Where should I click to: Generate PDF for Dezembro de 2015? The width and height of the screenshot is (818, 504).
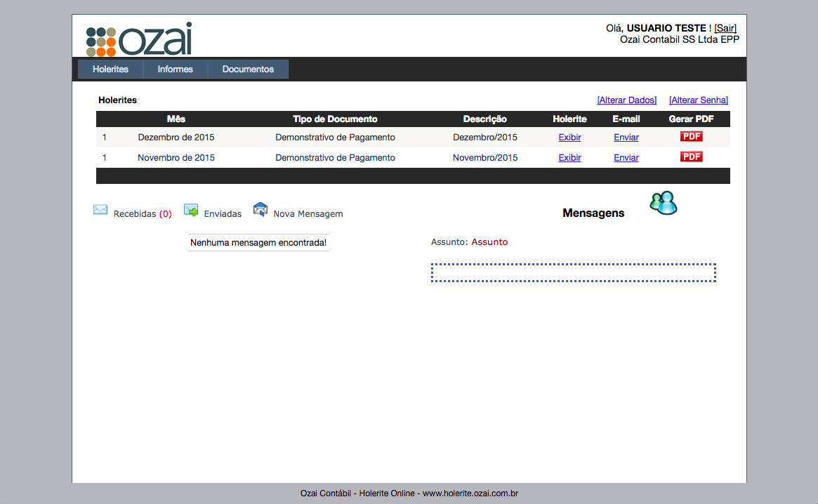[x=691, y=137]
